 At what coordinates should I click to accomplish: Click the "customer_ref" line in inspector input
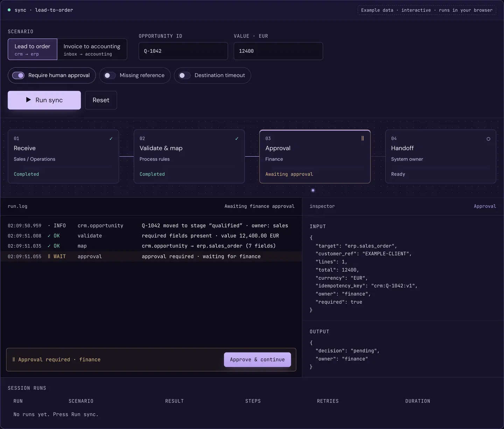tap(363, 254)
